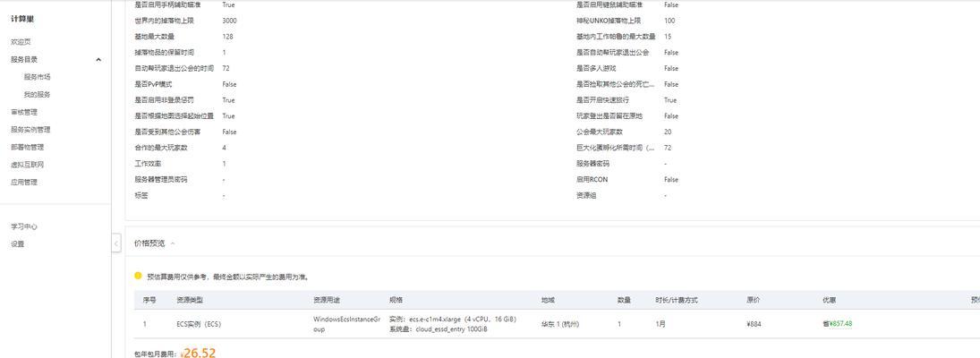Image resolution: width=980 pixels, height=358 pixels.
Task: Click the 基地最大数量 value 128
Action: coord(228,36)
